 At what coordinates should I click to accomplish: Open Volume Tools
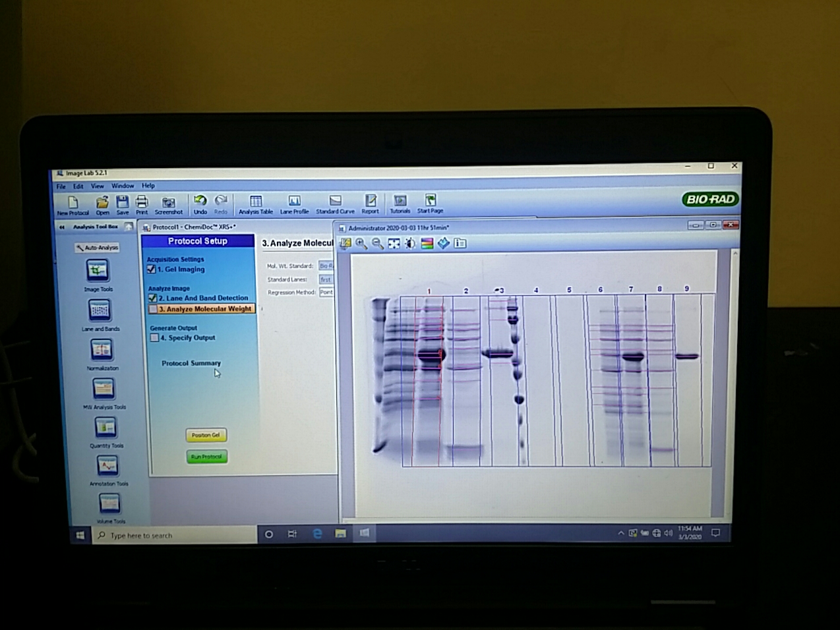(x=109, y=503)
